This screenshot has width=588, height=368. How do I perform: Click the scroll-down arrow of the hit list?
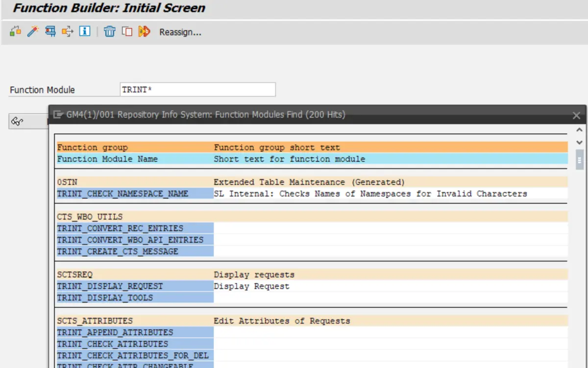pos(580,142)
